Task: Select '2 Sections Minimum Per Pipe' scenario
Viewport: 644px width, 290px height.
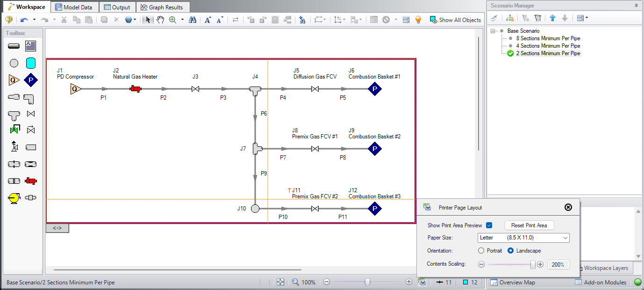Action: click(548, 53)
